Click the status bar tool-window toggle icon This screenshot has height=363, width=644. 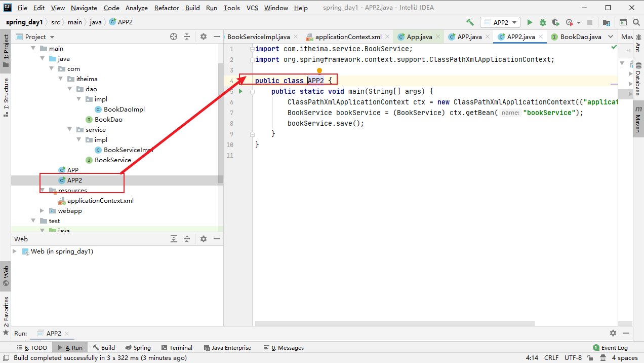click(6, 357)
